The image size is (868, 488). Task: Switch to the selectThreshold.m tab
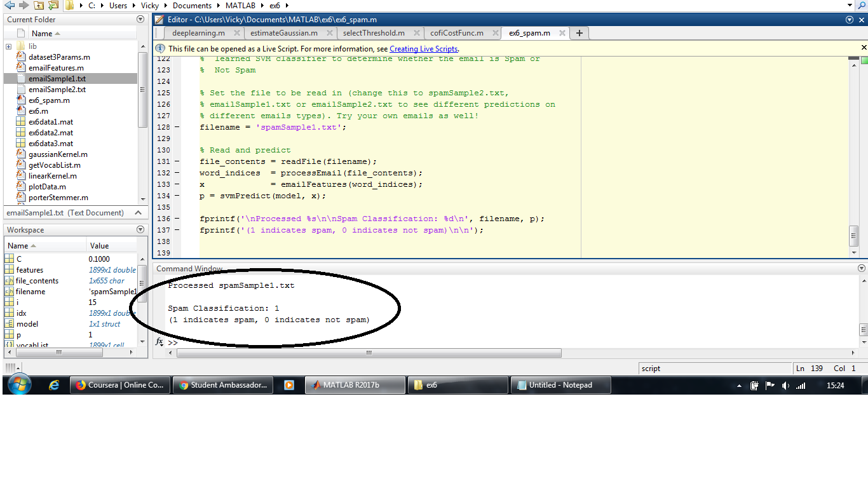pyautogui.click(x=373, y=33)
